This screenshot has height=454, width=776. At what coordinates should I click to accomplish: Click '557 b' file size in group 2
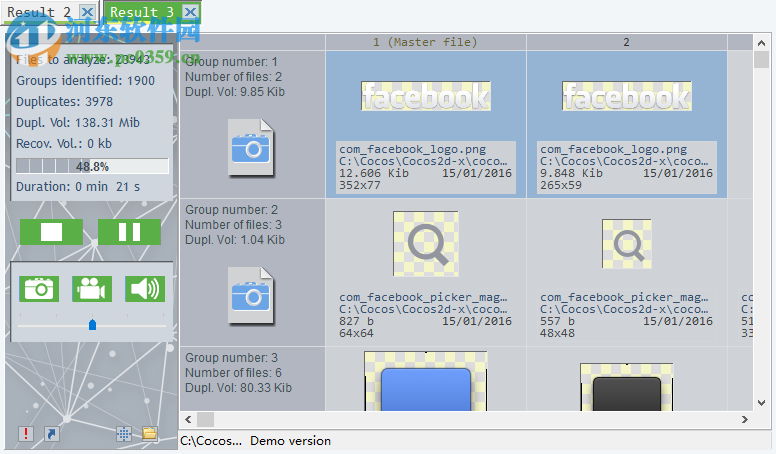(x=557, y=321)
